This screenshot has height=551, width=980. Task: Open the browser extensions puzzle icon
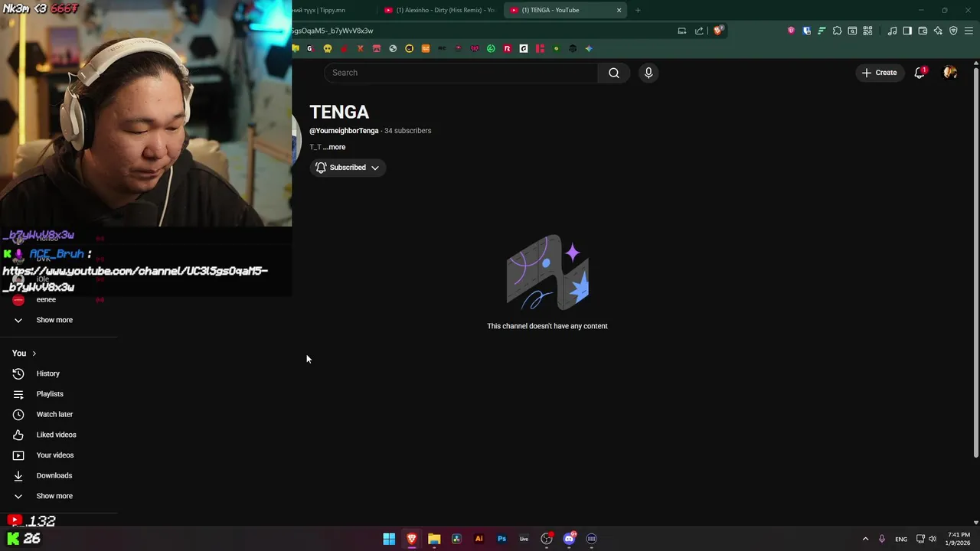click(837, 31)
